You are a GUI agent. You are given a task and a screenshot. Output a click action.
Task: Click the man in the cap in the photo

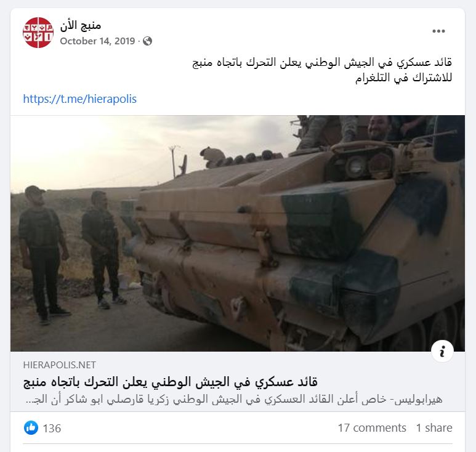(x=42, y=254)
